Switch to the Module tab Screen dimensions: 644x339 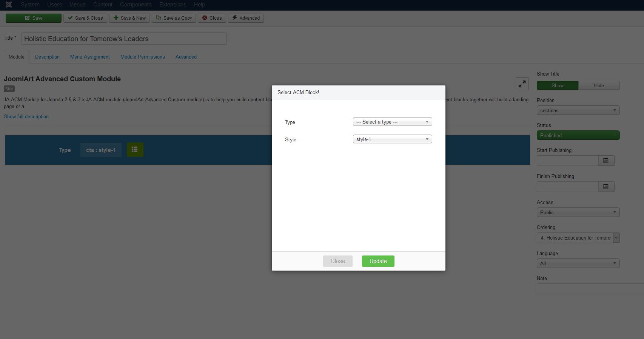tap(17, 57)
